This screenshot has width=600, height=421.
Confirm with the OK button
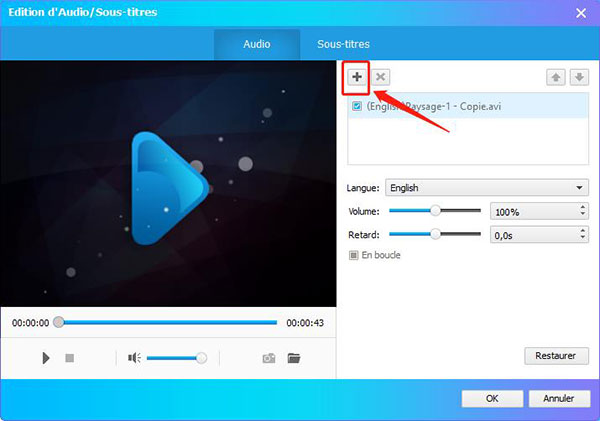492,399
